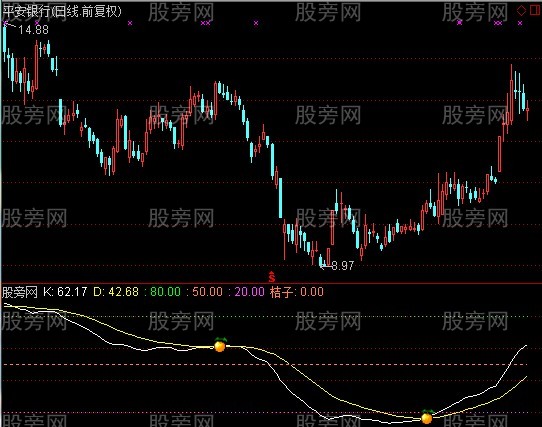The width and height of the screenshot is (542, 427).
Task: Click the green 80.00 level label
Action: (165, 292)
